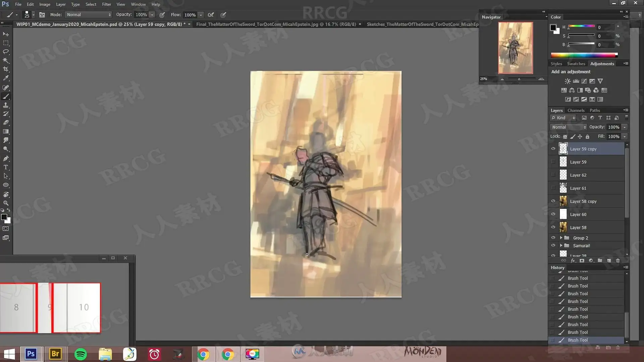Click the Navigator preview thumbnail
Screen dimensions: 644x362
pyautogui.click(x=515, y=48)
